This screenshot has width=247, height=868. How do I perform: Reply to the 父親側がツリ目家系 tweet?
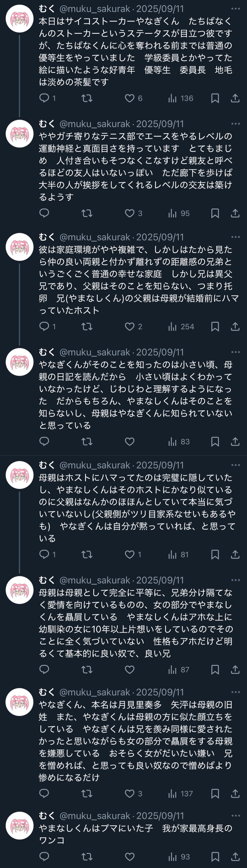pyautogui.click(x=44, y=554)
